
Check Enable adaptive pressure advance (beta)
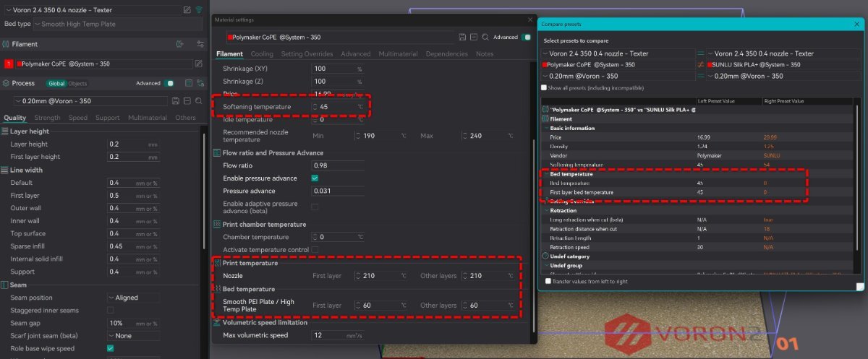[x=315, y=207]
